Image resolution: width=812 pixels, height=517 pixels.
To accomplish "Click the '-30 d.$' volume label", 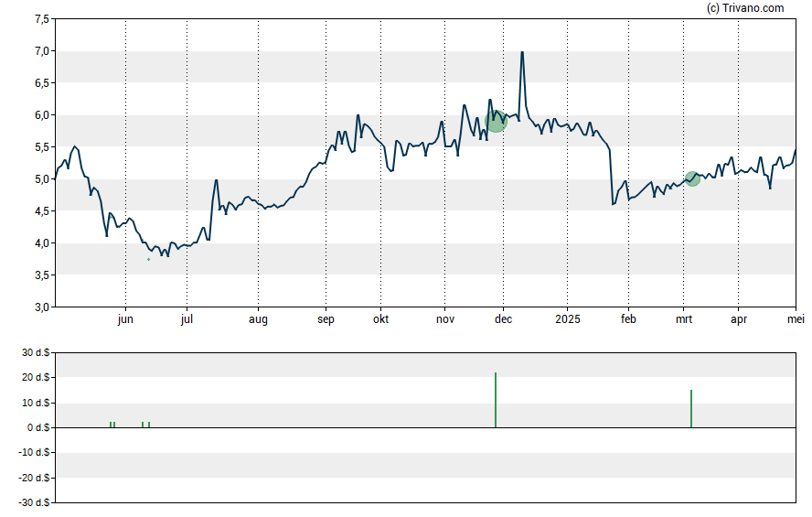I will point(34,502).
